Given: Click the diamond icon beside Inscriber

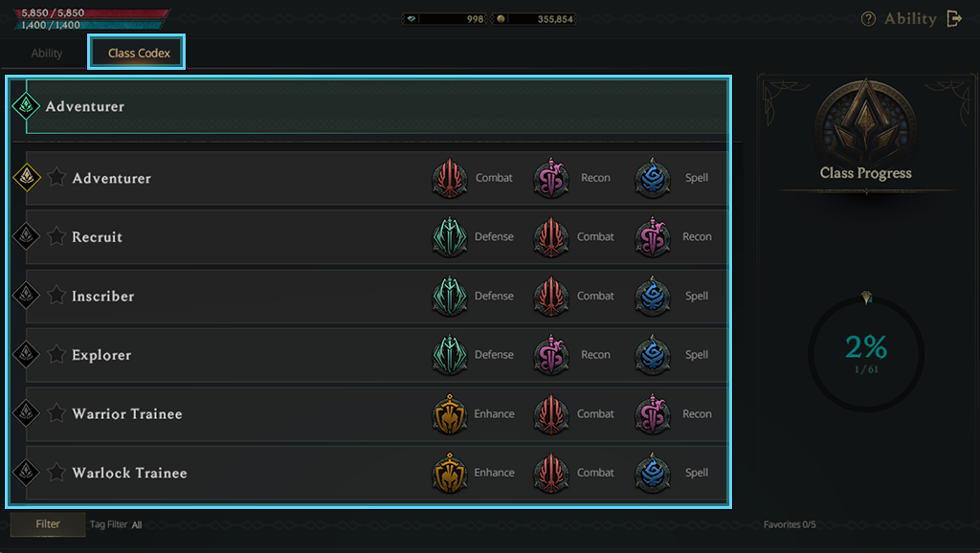Looking at the screenshot, I should [x=26, y=296].
